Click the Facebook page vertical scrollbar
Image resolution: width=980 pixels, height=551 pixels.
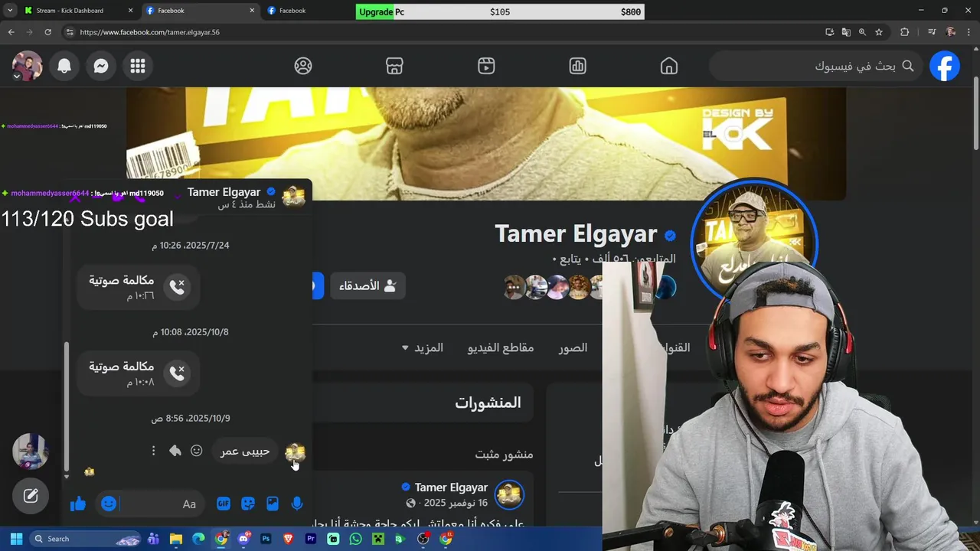click(x=975, y=113)
